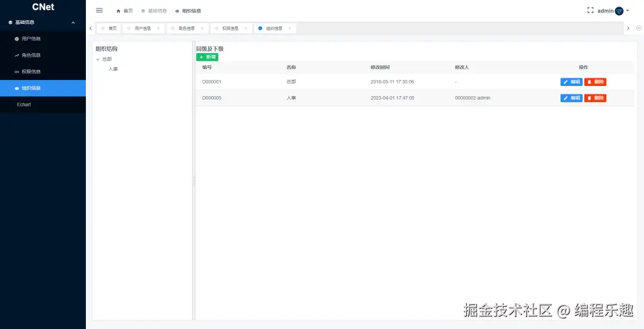Open 权限信息 in the sidebar

(x=43, y=72)
